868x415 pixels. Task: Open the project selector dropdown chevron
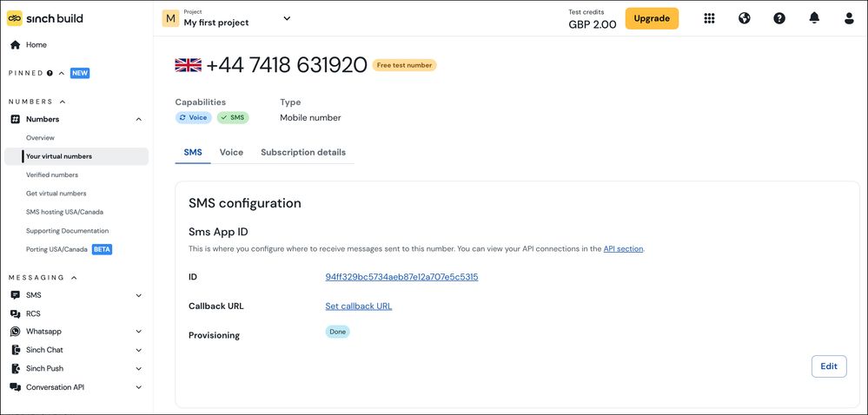pyautogui.click(x=287, y=18)
